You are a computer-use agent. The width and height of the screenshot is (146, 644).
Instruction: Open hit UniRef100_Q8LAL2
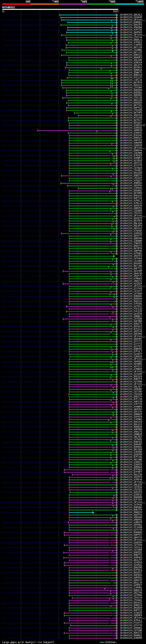pos(131,15)
